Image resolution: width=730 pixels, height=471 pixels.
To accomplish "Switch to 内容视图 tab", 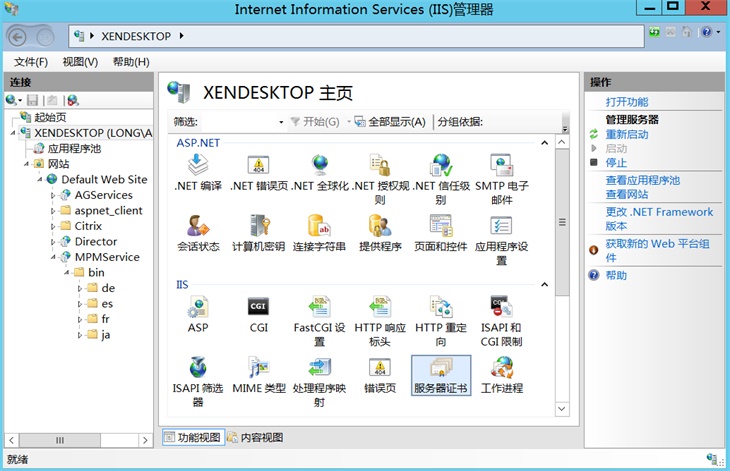I will [255, 437].
